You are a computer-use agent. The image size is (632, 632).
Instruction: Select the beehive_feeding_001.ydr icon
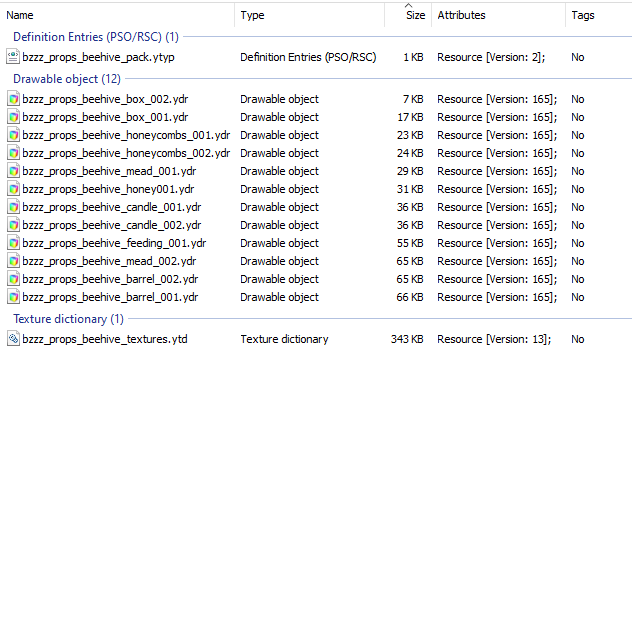point(13,243)
